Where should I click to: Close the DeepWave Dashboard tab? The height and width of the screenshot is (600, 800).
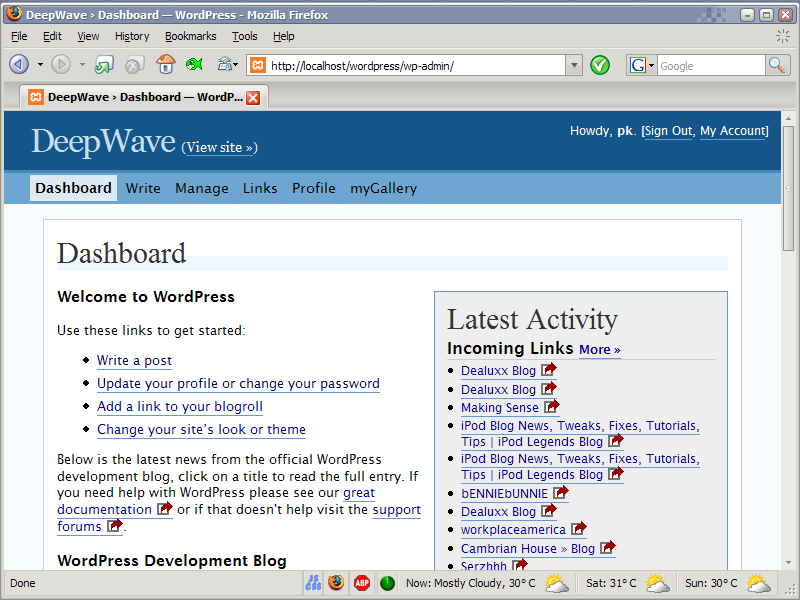[x=253, y=97]
